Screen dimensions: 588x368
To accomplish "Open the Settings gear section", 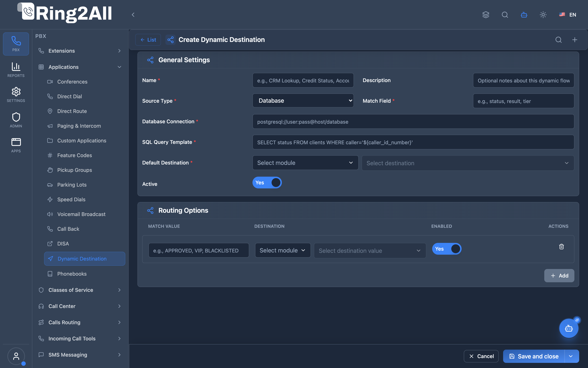I will pos(16,95).
